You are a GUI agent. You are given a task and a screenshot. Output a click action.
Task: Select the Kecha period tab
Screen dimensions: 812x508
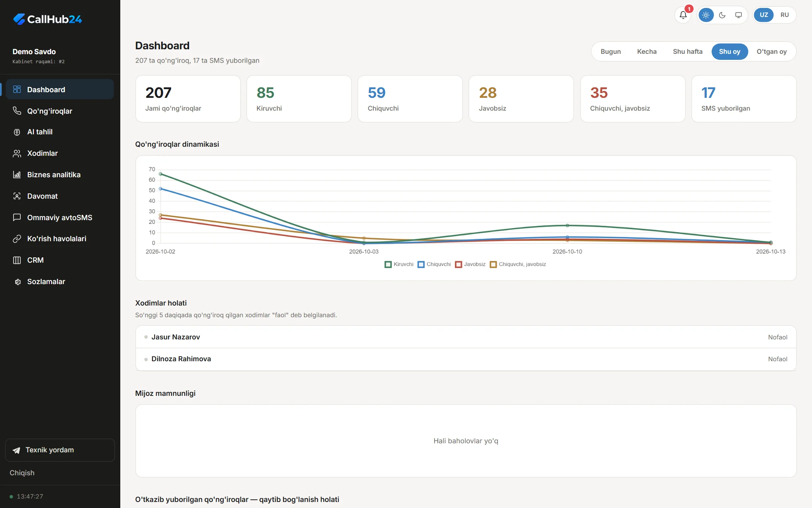click(647, 52)
